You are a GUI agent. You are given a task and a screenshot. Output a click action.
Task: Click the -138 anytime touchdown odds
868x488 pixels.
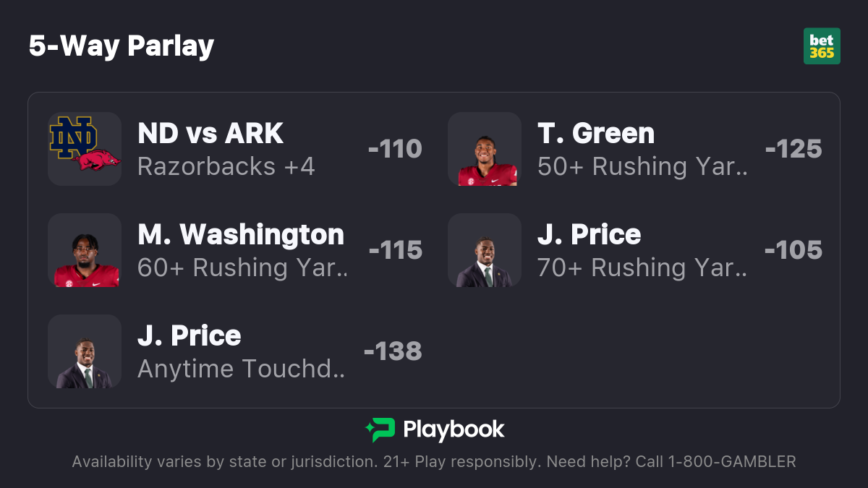pos(393,351)
